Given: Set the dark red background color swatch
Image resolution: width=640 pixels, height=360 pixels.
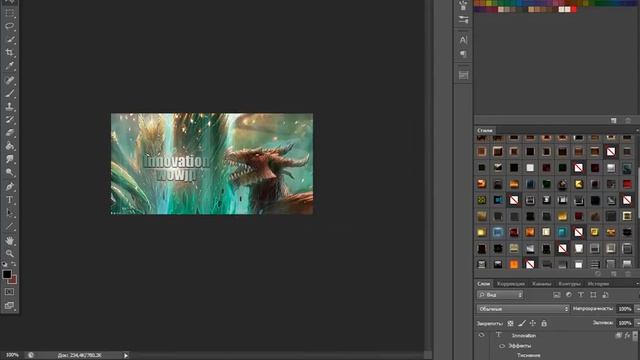Looking at the screenshot, I should (x=13, y=280).
